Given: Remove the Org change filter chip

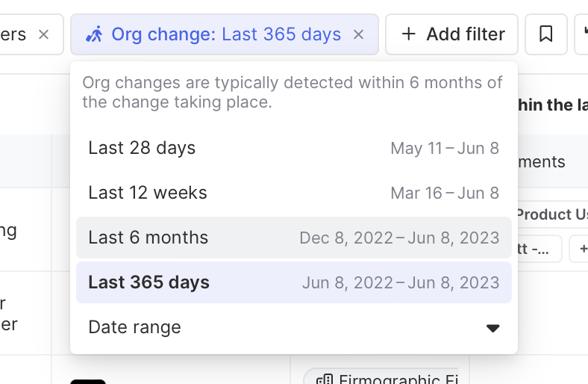Looking at the screenshot, I should (359, 34).
